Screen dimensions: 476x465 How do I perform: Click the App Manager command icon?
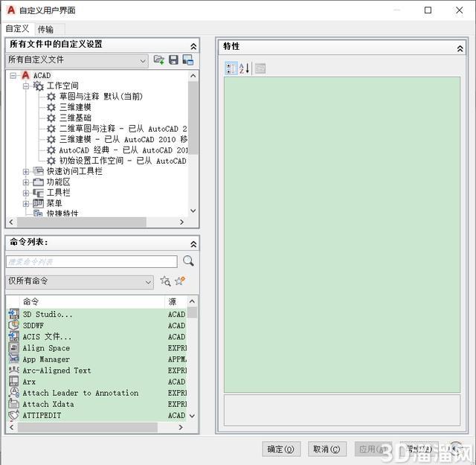tap(13, 359)
